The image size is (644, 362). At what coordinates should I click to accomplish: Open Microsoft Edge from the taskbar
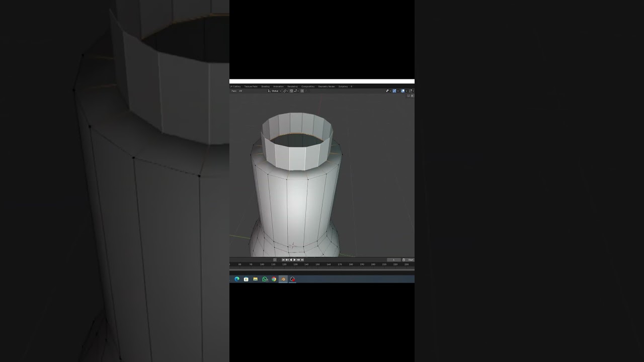[x=237, y=279]
